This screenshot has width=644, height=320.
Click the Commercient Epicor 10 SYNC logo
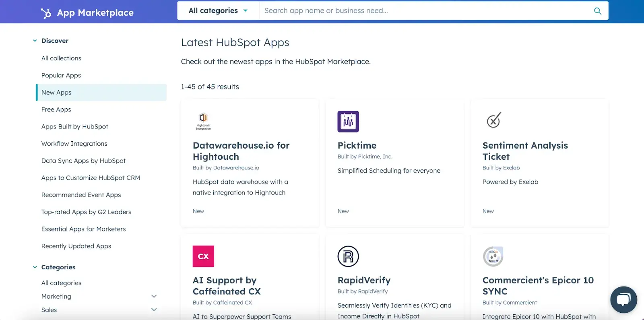point(493,256)
